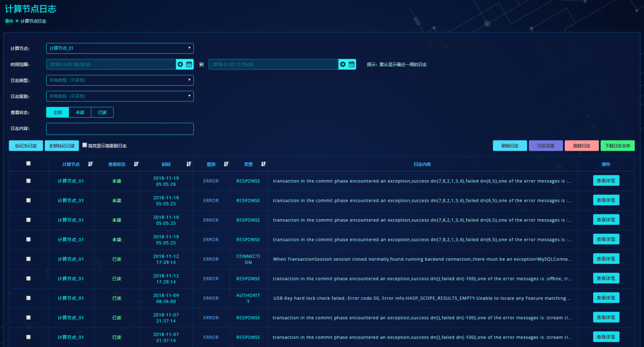The width and height of the screenshot is (644, 347).
Task: View details of the AUTHORITY log row
Action: [x=606, y=298]
